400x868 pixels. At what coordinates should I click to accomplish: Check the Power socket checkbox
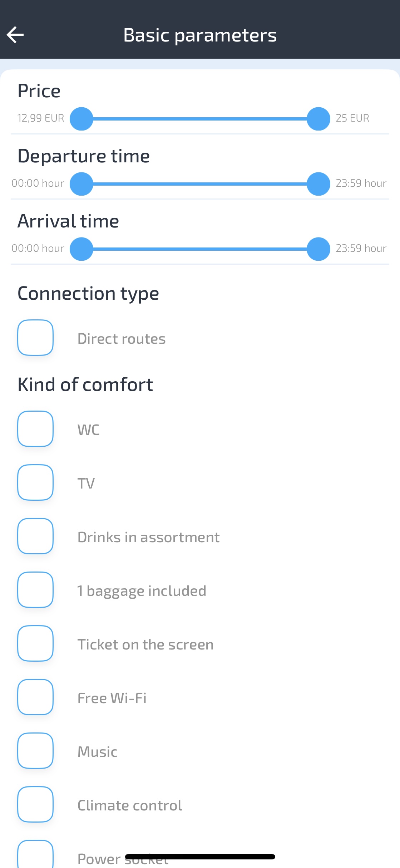35,855
